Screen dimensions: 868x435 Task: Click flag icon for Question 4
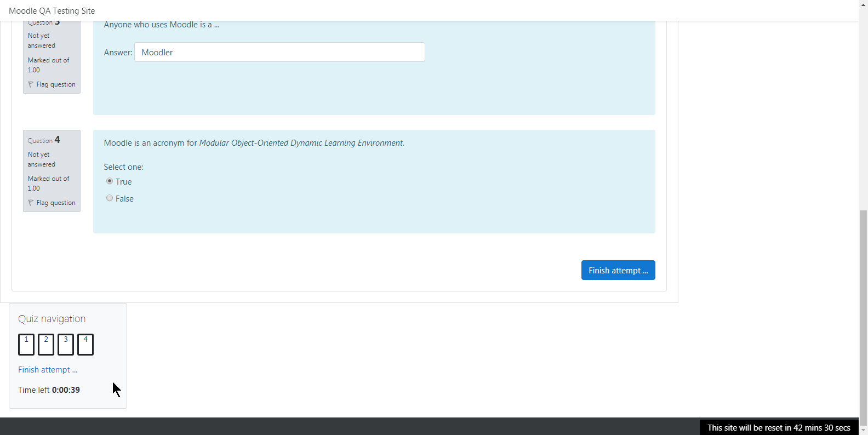(31, 203)
